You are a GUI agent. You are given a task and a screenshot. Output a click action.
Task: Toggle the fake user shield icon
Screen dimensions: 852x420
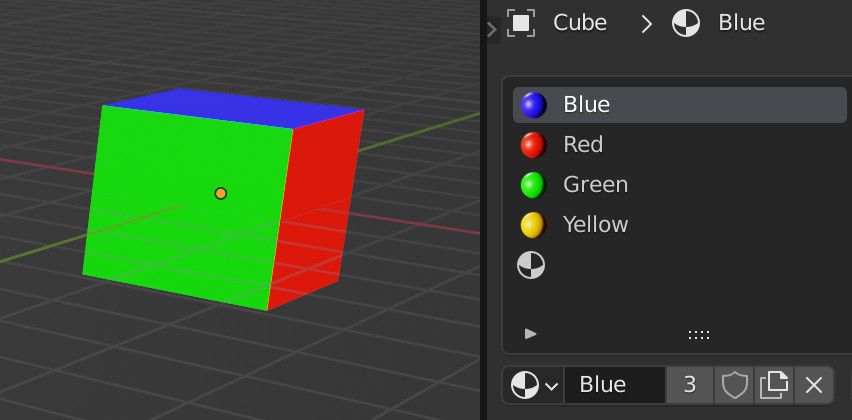coord(734,385)
